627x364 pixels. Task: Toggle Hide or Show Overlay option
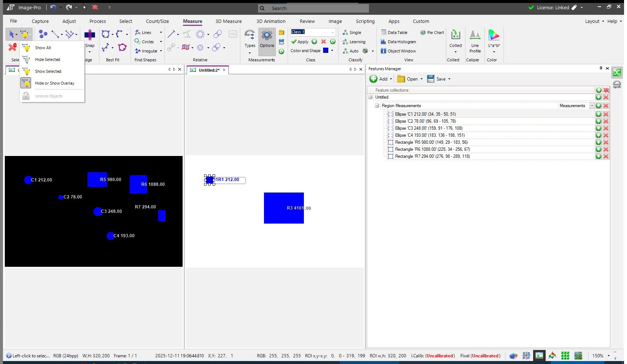point(52,83)
